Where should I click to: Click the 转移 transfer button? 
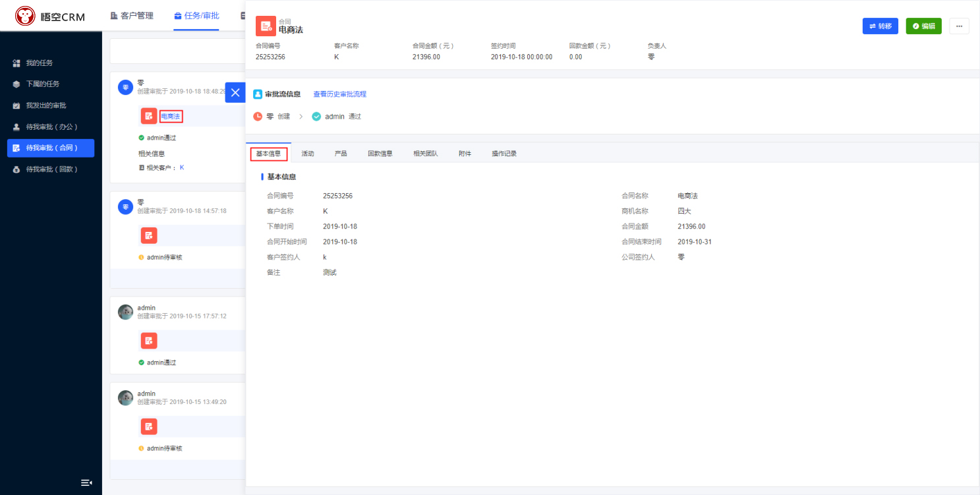coord(880,26)
